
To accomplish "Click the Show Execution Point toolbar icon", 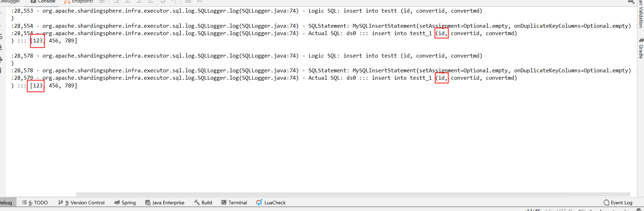I will point(102,1).
